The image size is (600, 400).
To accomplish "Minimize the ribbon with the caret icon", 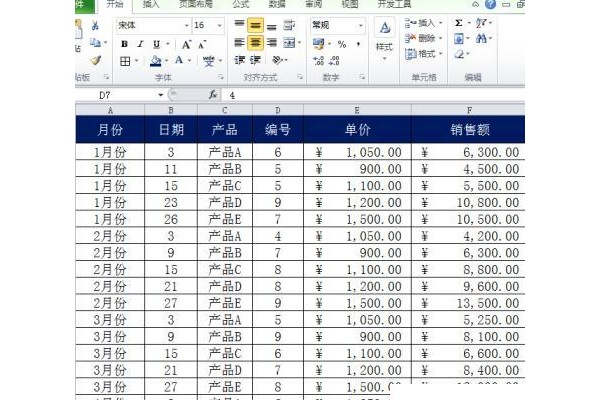I will pos(475,4).
